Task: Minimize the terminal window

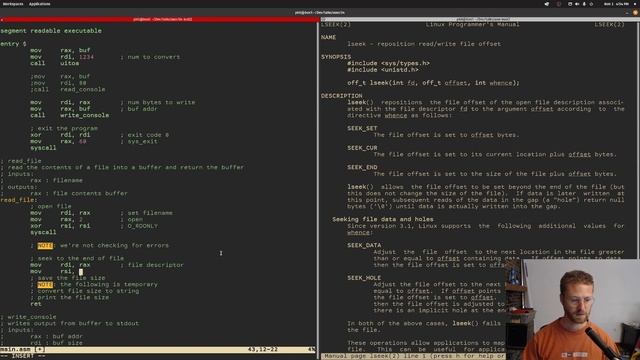Action: point(627,13)
